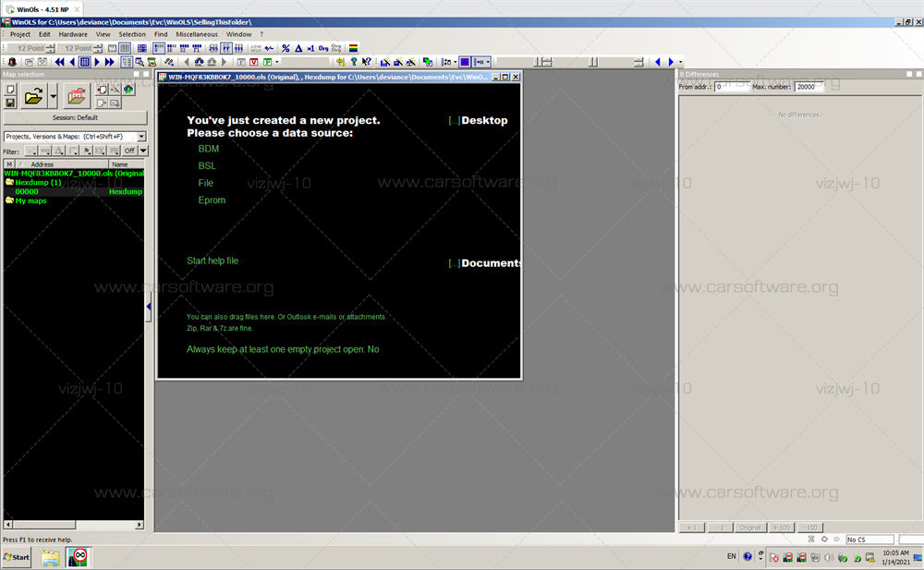Viewport: 924px width, 570px height.
Task: Click the context help cursor icon
Action: point(366,62)
